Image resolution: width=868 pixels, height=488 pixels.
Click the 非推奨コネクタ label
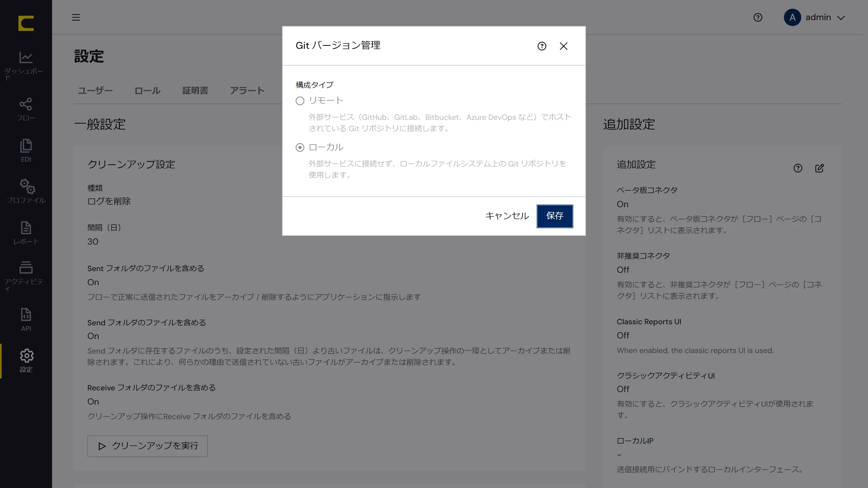click(x=643, y=256)
